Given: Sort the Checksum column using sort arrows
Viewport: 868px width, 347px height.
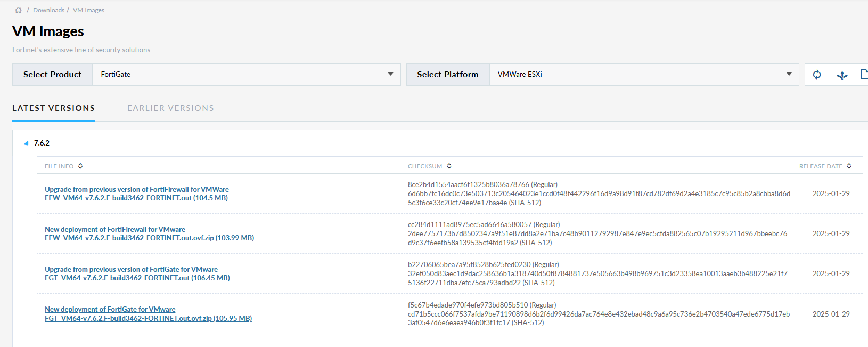Looking at the screenshot, I should tap(449, 166).
